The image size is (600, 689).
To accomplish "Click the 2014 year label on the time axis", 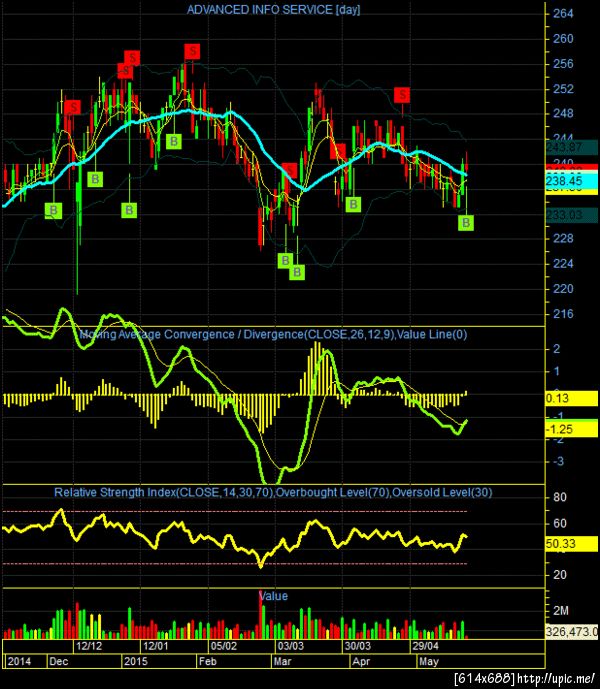I will tap(19, 661).
